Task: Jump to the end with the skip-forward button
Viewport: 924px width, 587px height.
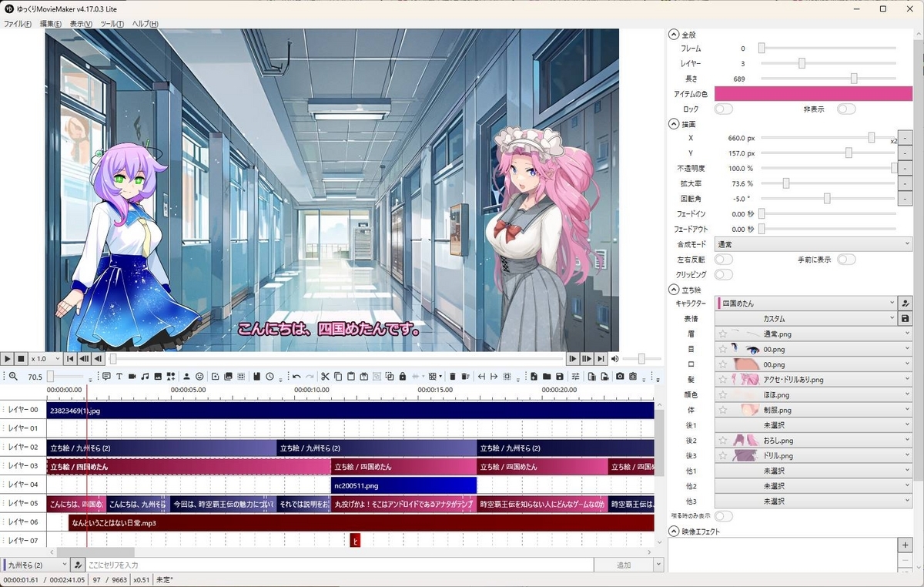Action: 601,359
